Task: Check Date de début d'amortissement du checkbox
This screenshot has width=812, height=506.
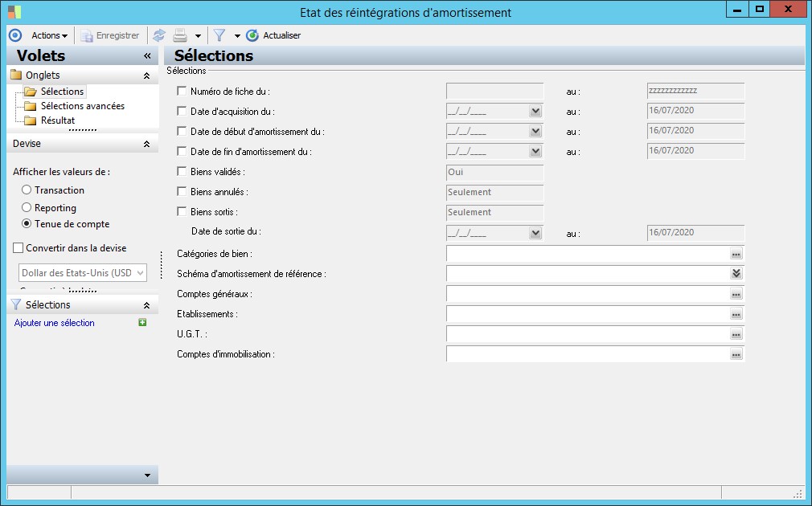Action: 182,132
